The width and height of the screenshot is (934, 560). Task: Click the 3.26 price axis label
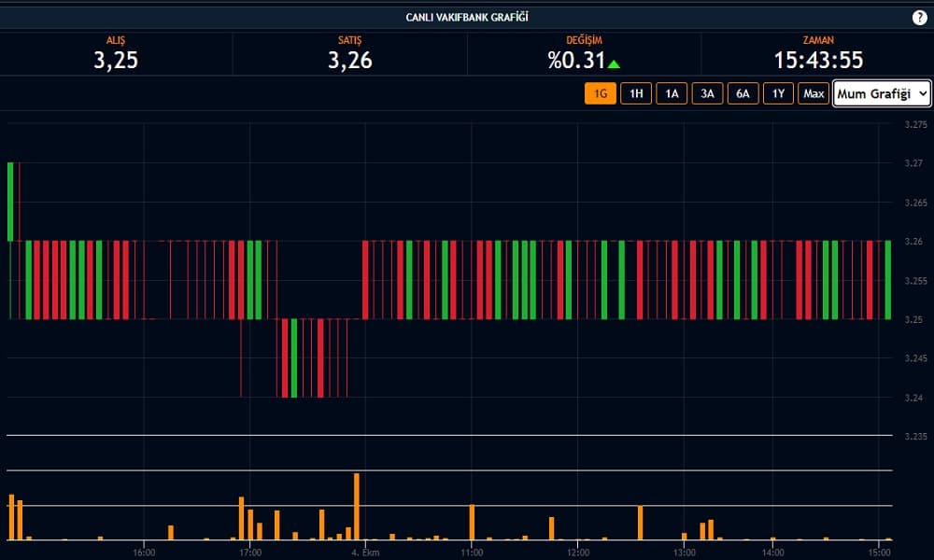(913, 241)
